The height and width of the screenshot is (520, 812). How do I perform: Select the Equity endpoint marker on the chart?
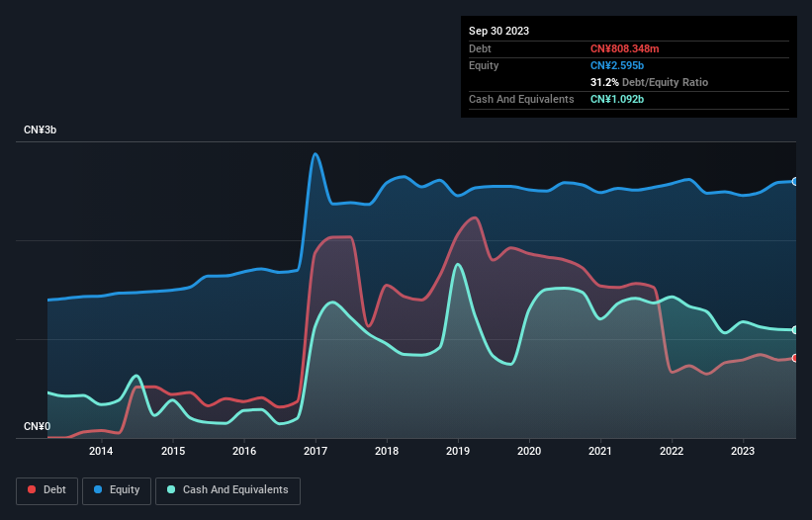pyautogui.click(x=795, y=182)
